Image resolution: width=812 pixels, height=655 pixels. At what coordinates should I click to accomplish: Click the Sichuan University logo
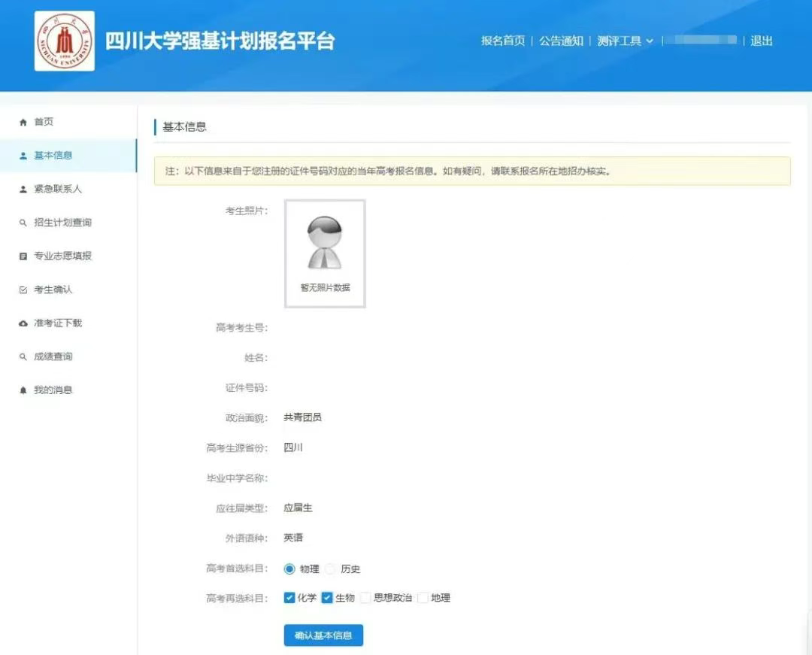[65, 41]
